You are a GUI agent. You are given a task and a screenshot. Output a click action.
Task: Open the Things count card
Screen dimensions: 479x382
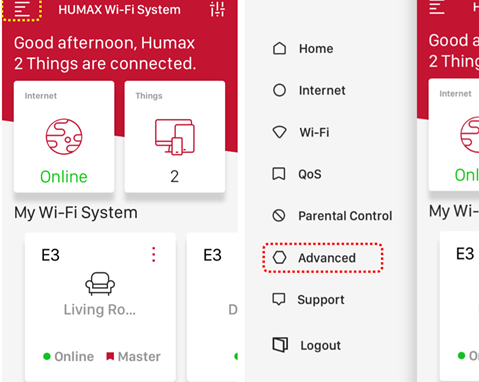[x=175, y=137]
